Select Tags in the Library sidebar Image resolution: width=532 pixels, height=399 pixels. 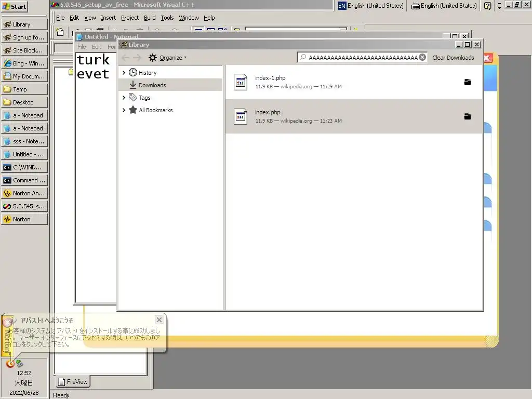144,98
